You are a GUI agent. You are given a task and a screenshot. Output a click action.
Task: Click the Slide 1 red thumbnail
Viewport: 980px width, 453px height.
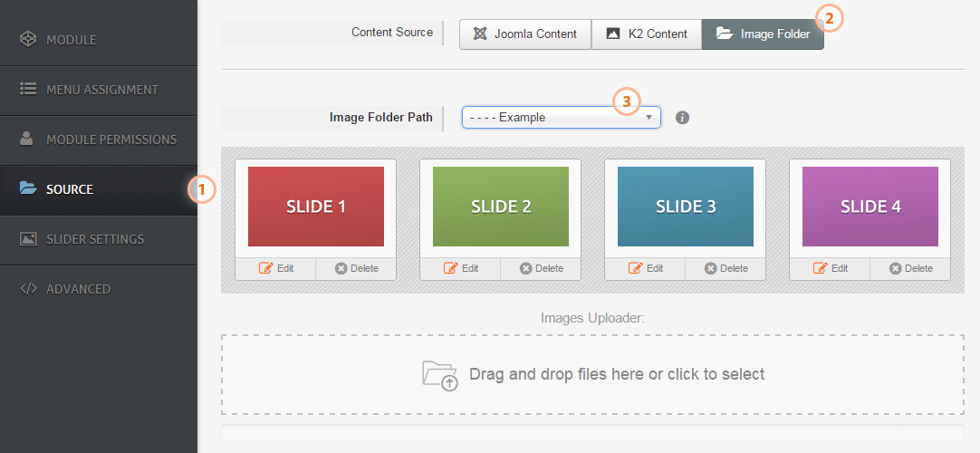coord(316,207)
